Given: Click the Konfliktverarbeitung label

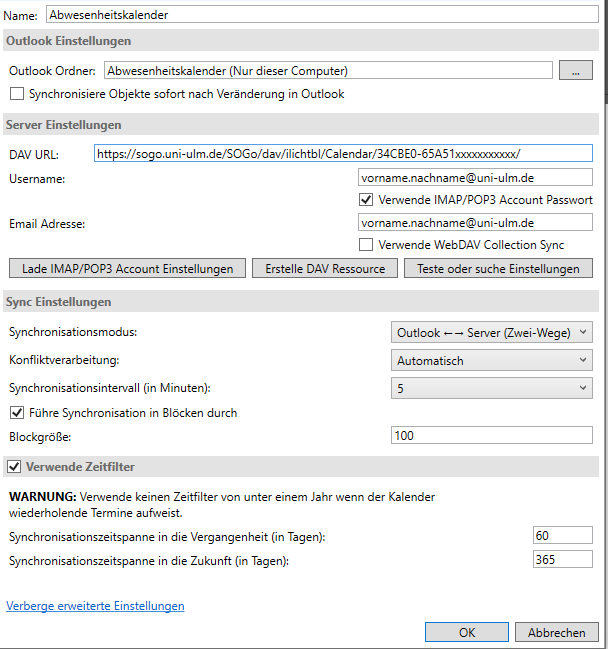Looking at the screenshot, I should tap(64, 360).
